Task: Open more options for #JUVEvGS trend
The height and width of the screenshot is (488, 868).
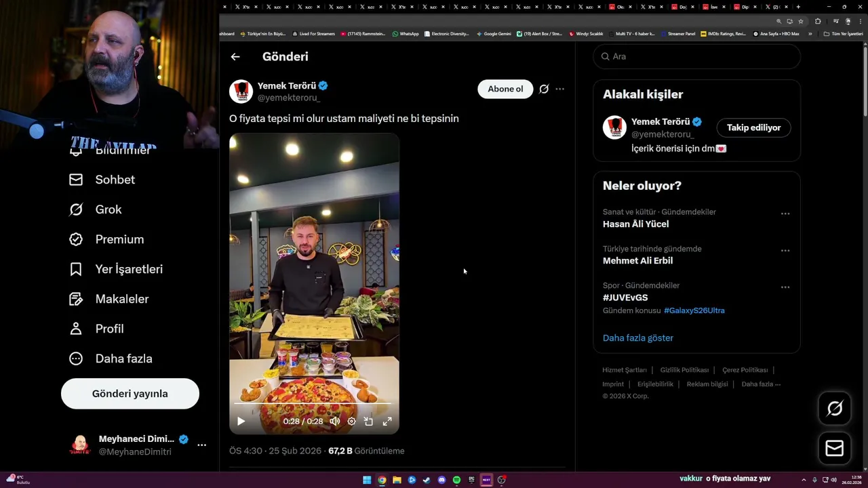Action: pyautogui.click(x=785, y=287)
